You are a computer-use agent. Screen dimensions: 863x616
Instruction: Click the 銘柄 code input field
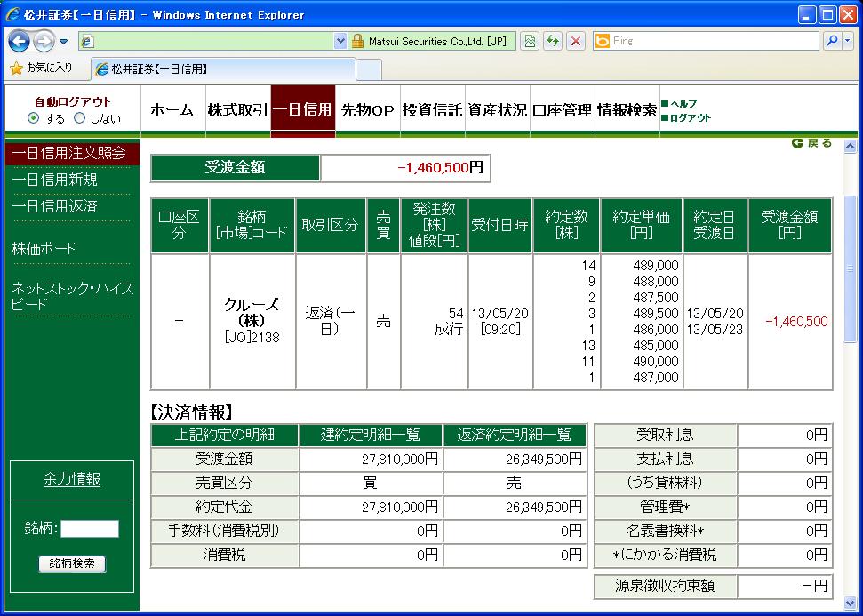coord(89,529)
